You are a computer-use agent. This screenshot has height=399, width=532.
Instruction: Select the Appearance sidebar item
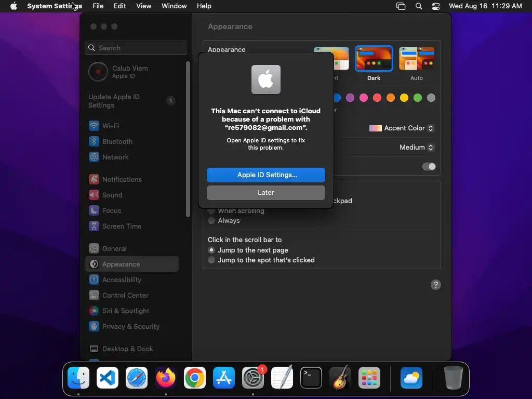pos(132,264)
